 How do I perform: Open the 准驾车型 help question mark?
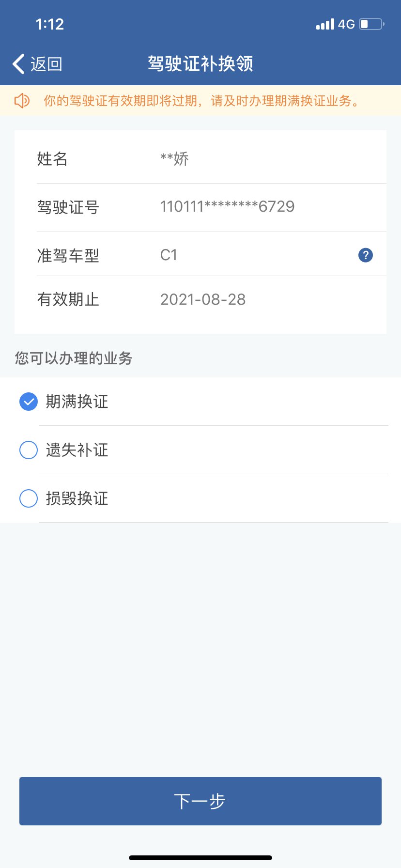coord(365,255)
